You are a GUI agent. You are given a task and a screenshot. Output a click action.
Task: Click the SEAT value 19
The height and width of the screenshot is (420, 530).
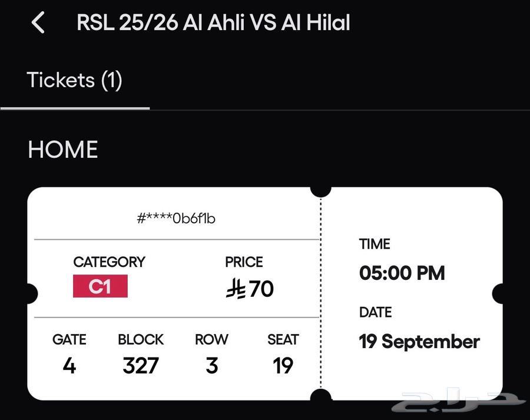283,366
